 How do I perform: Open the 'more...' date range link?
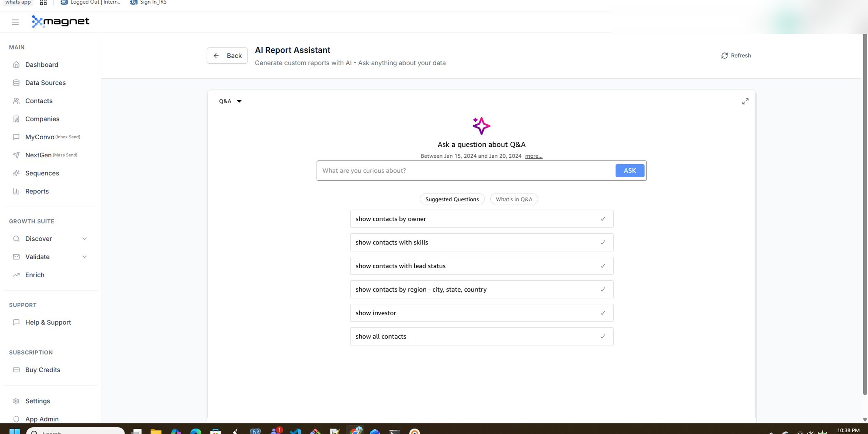pyautogui.click(x=533, y=156)
